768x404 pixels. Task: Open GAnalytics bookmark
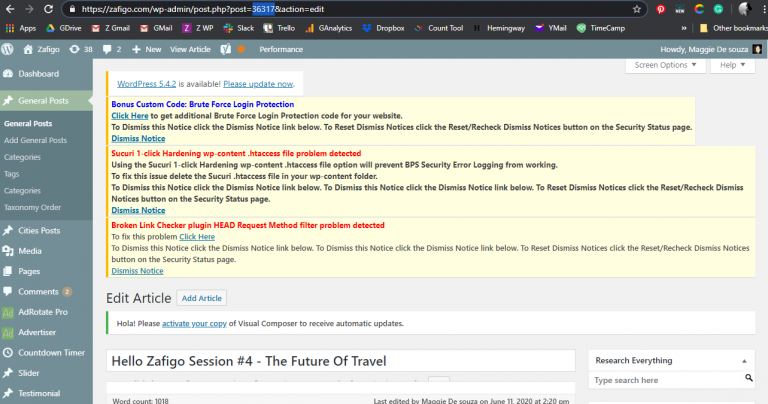(329, 28)
